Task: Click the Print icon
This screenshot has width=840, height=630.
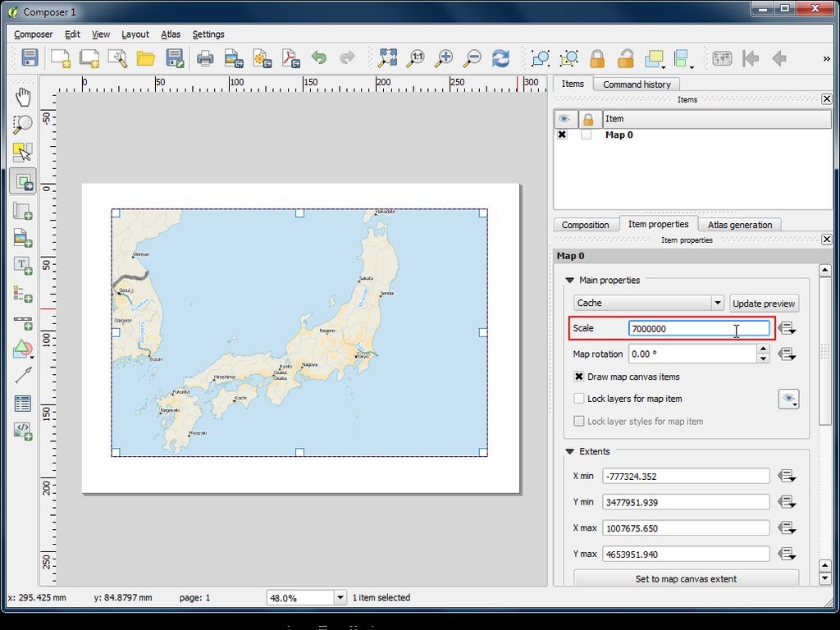Action: 205,57
